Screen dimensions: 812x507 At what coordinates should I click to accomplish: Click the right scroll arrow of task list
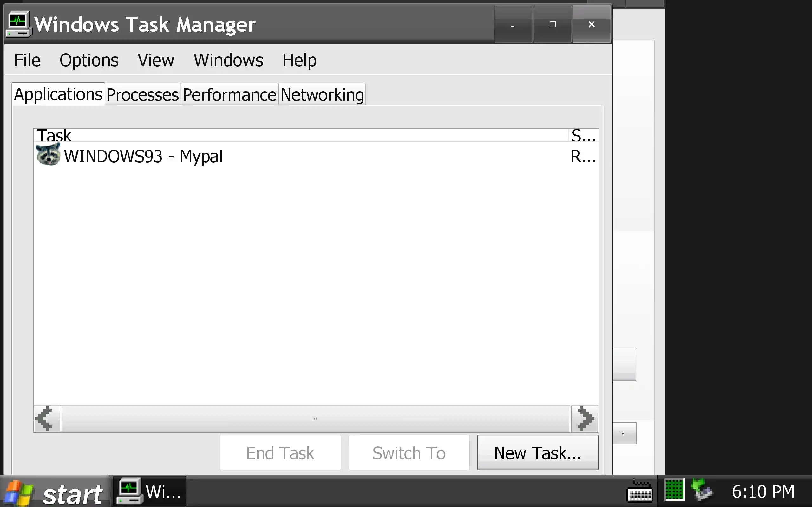pyautogui.click(x=585, y=419)
